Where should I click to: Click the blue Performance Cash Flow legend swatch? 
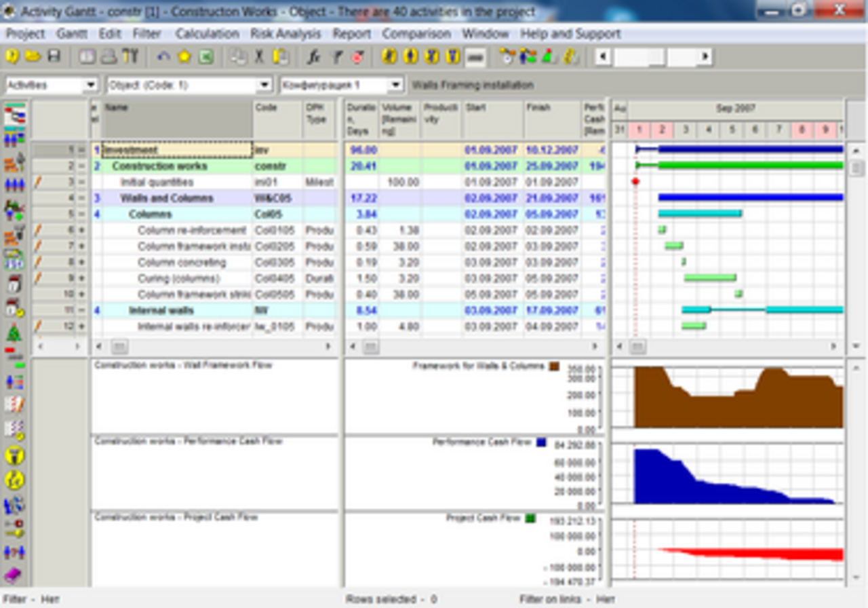pos(541,442)
